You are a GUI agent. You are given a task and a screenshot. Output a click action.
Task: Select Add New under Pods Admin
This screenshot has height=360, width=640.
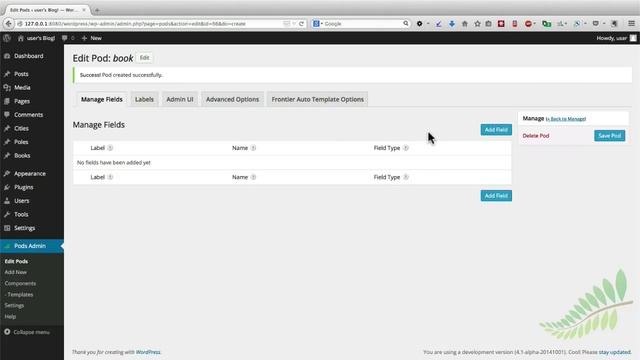[x=16, y=272]
